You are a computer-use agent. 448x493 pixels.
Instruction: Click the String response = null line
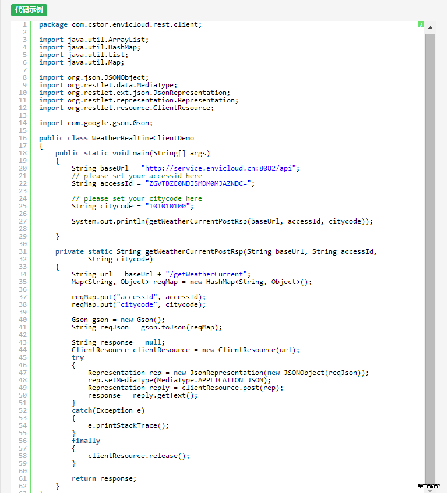pos(118,342)
